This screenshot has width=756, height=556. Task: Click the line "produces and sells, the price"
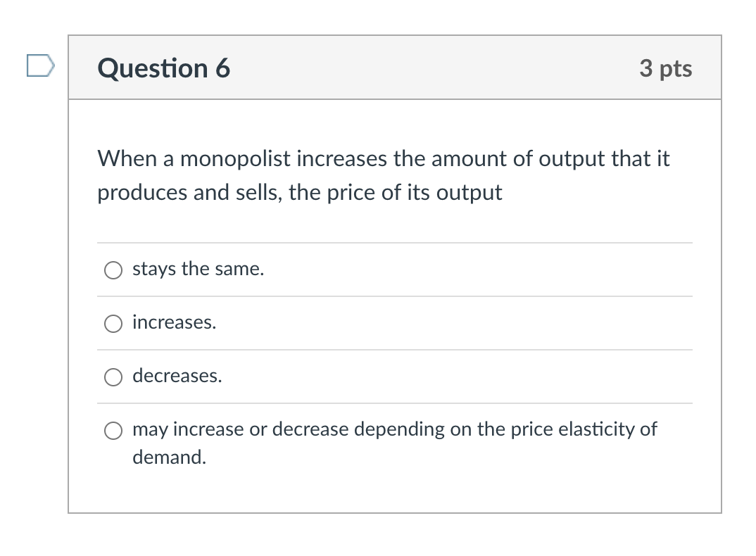coord(299,192)
